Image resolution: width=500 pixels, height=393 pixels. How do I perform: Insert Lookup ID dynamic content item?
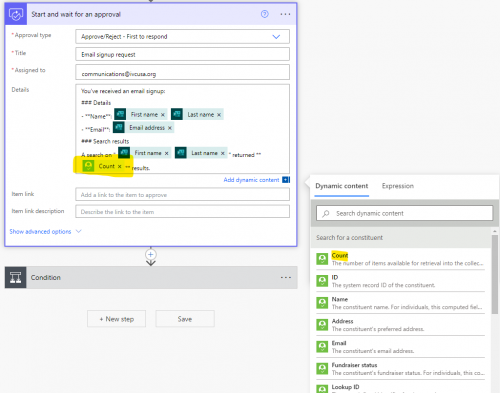[401, 388]
